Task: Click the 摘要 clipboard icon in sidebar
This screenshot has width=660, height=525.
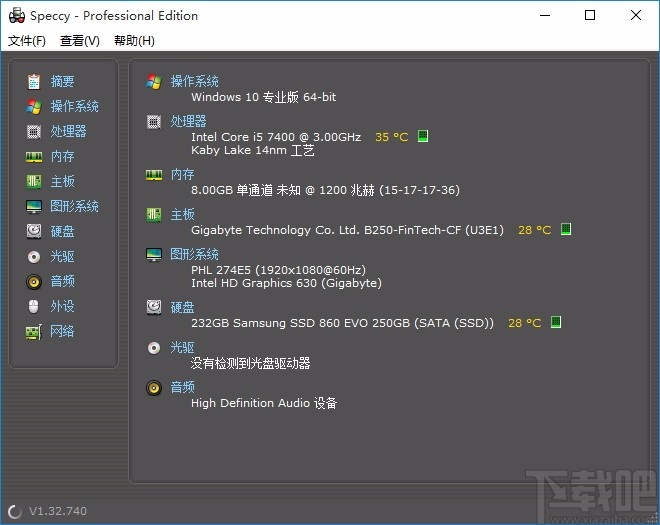Action: coord(34,81)
